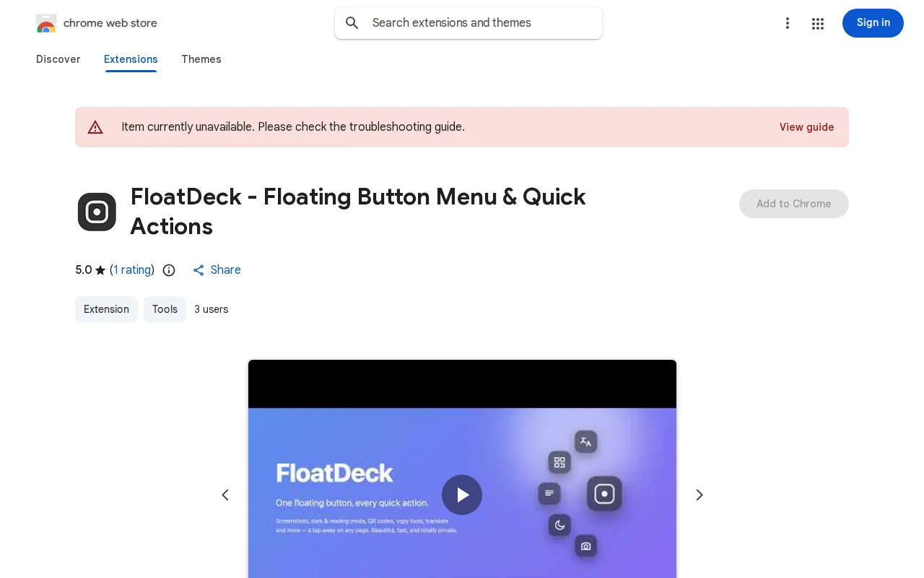Open the Google apps grid icon
The height and width of the screenshot is (578, 924).
(x=818, y=23)
